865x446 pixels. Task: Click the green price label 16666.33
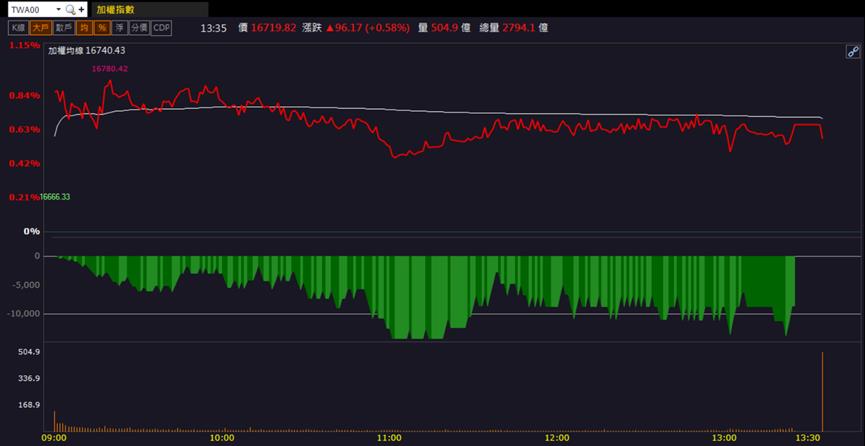click(x=55, y=197)
